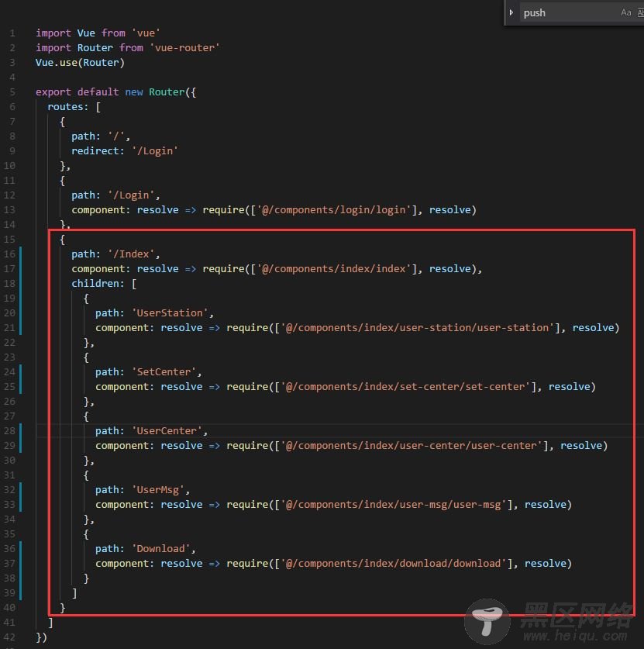
Task: Click 'export default new Router({' text
Action: [115, 92]
